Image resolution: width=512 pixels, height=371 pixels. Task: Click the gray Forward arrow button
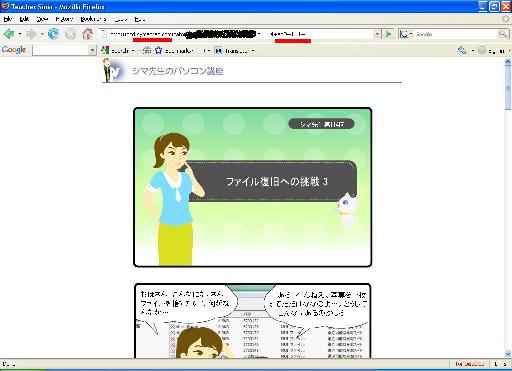(31, 34)
